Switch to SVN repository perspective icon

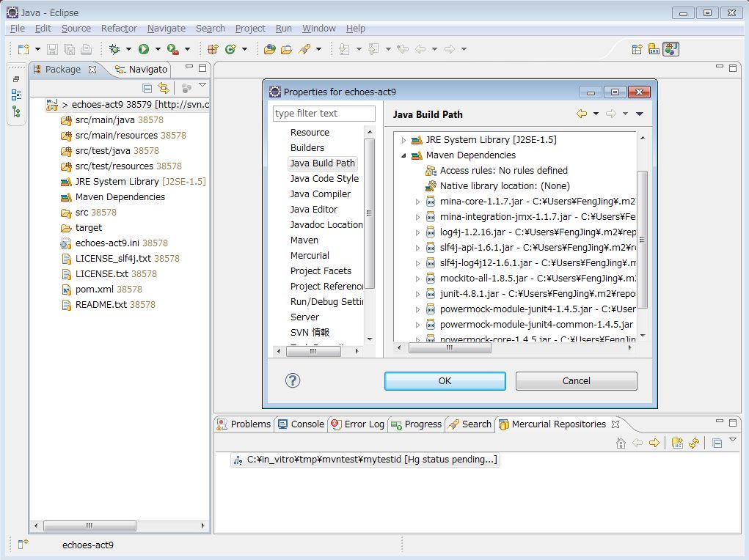[x=654, y=49]
